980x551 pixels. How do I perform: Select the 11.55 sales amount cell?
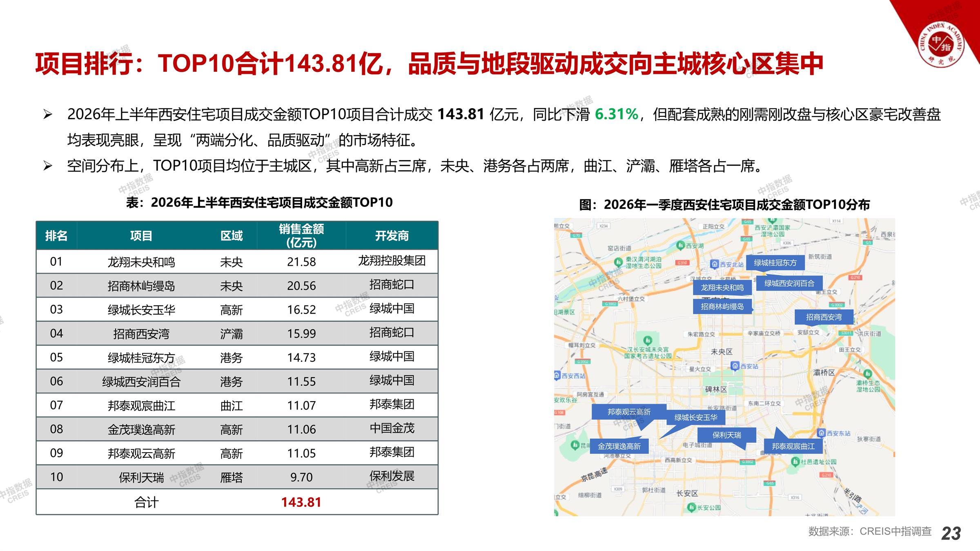coord(301,381)
